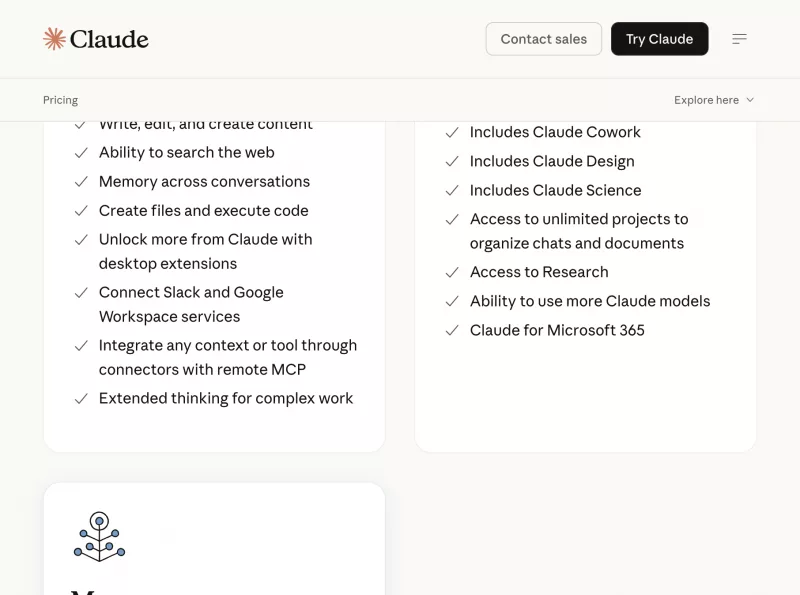Click checkmark beside Memory across conversations

click(x=81, y=182)
